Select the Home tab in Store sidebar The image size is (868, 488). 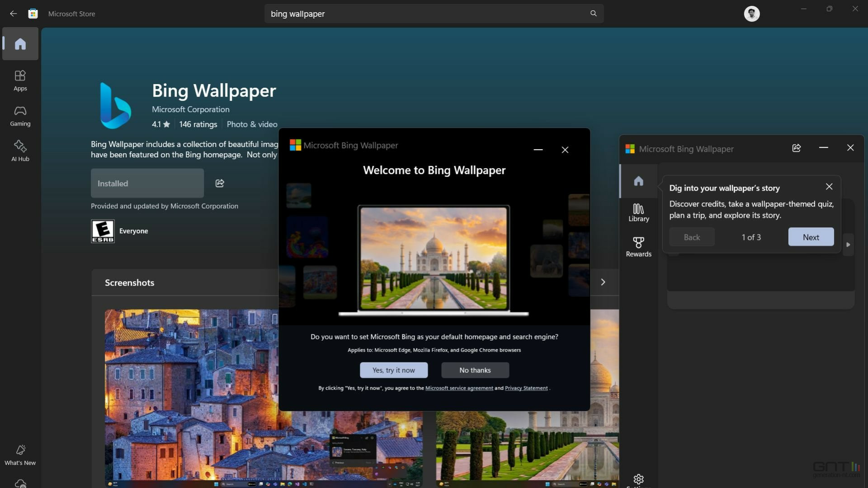click(x=20, y=44)
